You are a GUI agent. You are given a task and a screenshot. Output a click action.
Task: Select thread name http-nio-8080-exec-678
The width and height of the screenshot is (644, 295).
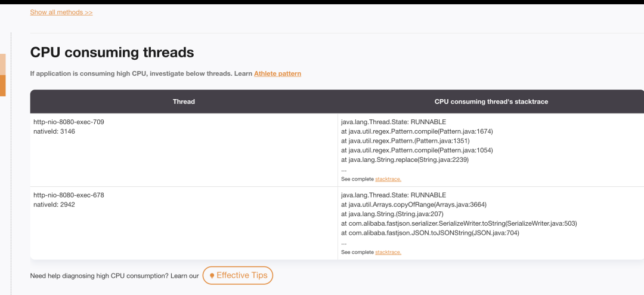pos(69,195)
